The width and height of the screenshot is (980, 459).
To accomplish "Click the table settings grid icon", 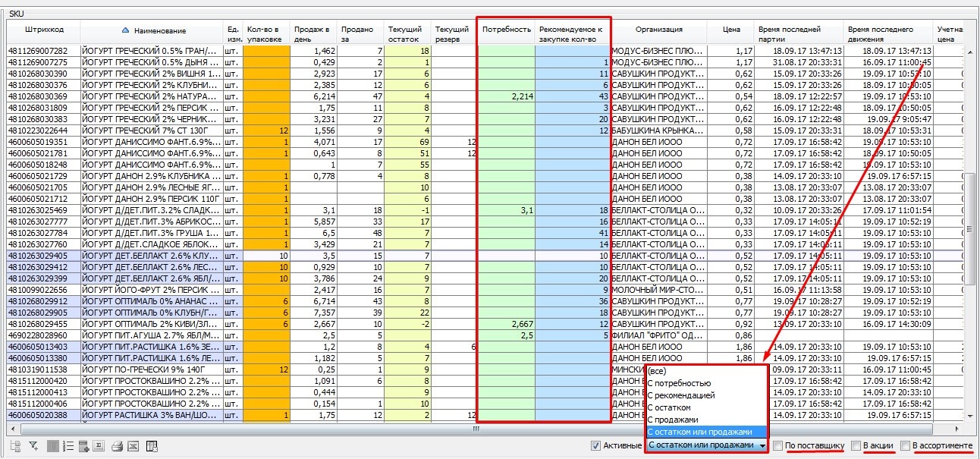I will tap(152, 446).
